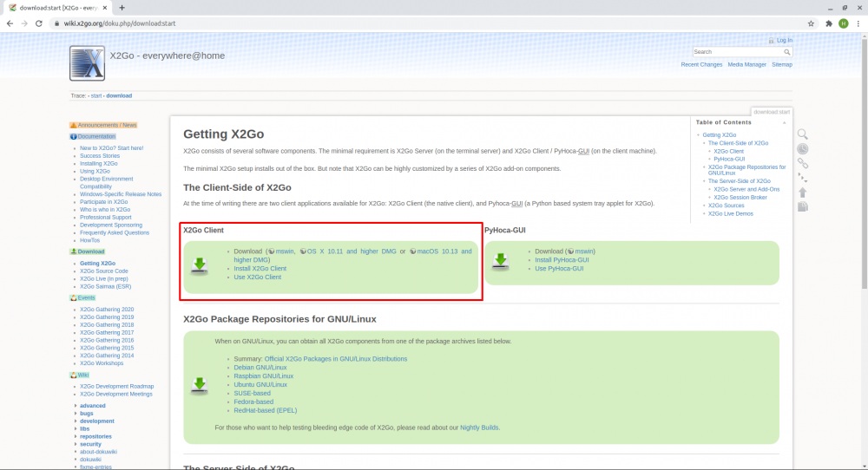
Task: Click the green download arrow icon for PyHoca-GUI
Action: (501, 260)
